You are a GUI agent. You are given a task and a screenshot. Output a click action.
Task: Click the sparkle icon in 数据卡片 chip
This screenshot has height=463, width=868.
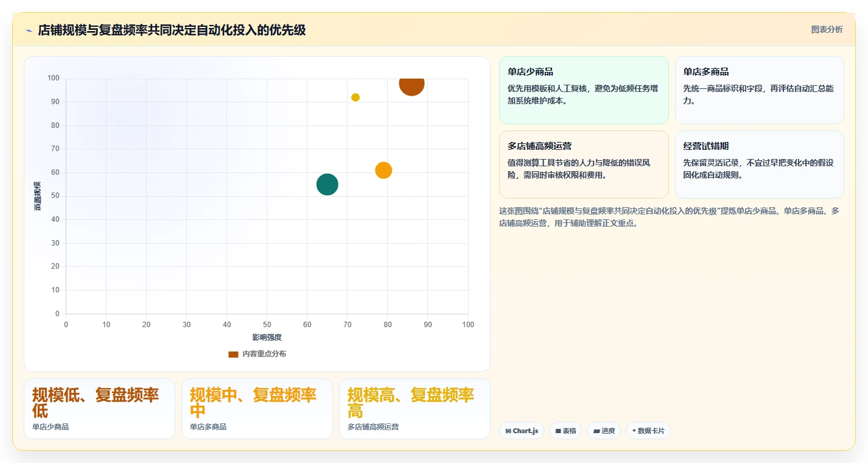[634, 431]
